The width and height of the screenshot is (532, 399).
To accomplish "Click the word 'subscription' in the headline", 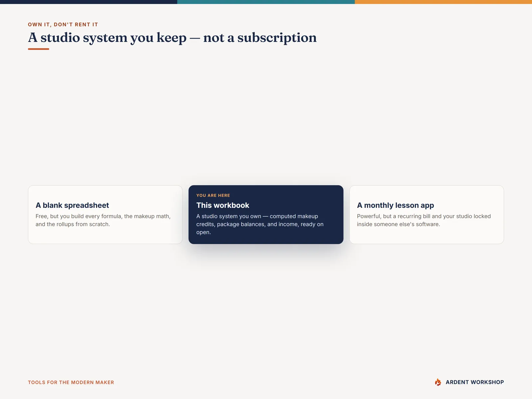I will tap(277, 38).
